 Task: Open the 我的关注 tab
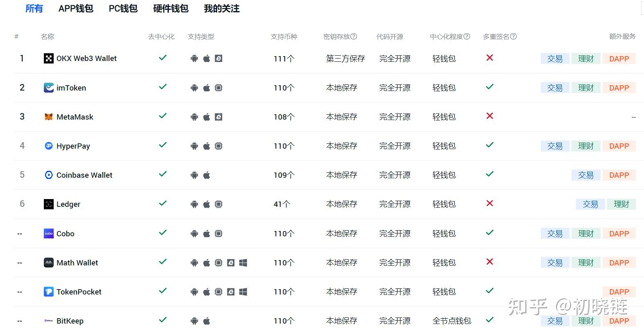pos(222,9)
